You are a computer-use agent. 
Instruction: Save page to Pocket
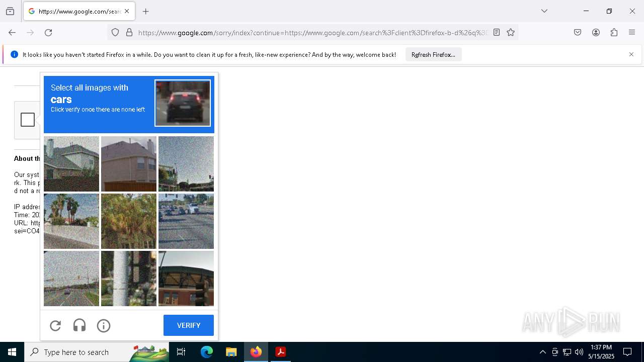[x=578, y=33]
